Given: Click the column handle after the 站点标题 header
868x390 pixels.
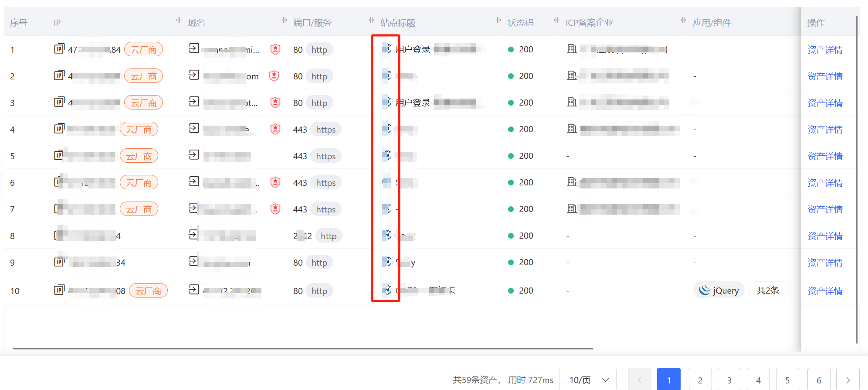Looking at the screenshot, I should point(498,20).
